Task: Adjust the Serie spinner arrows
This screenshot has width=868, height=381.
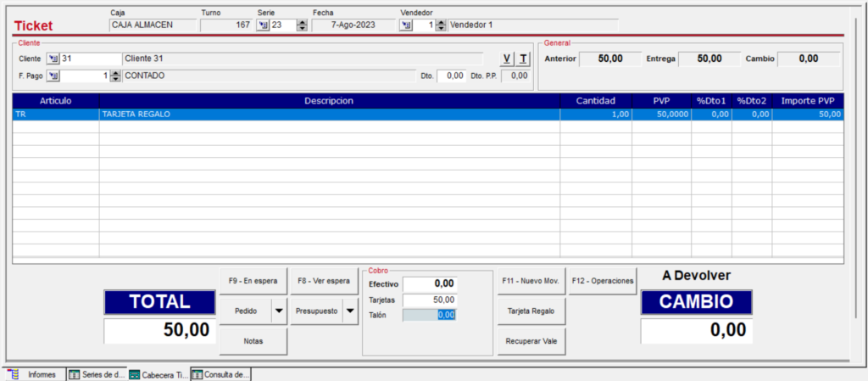Action: coord(302,25)
